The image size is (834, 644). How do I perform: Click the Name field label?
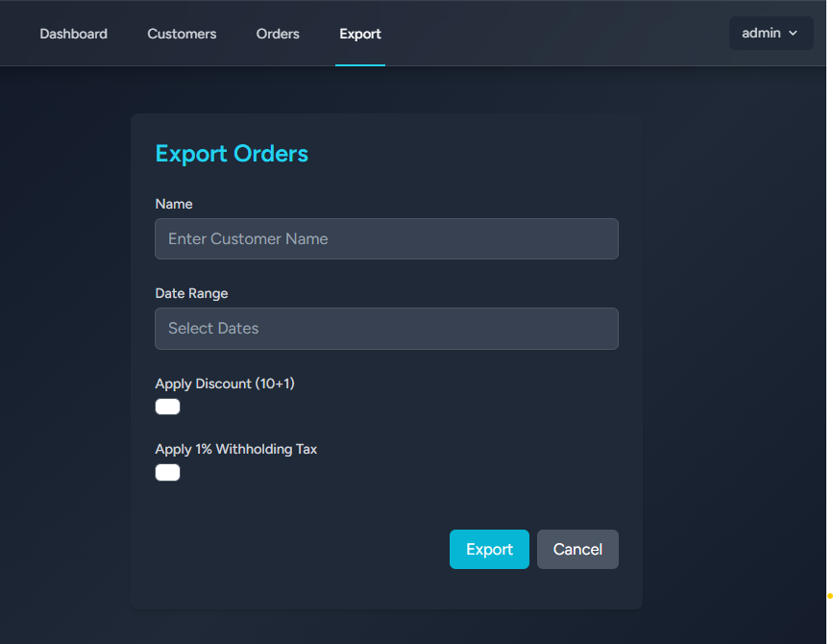tap(173, 204)
